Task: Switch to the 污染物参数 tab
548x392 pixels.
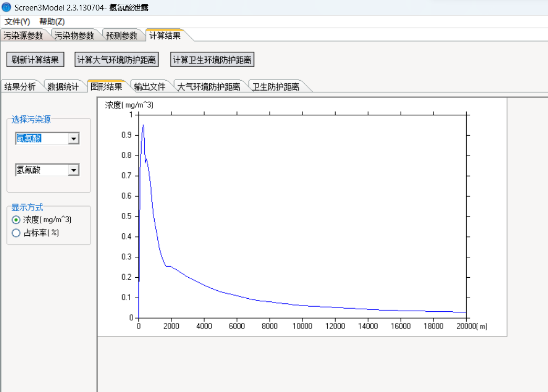Action: [x=74, y=36]
